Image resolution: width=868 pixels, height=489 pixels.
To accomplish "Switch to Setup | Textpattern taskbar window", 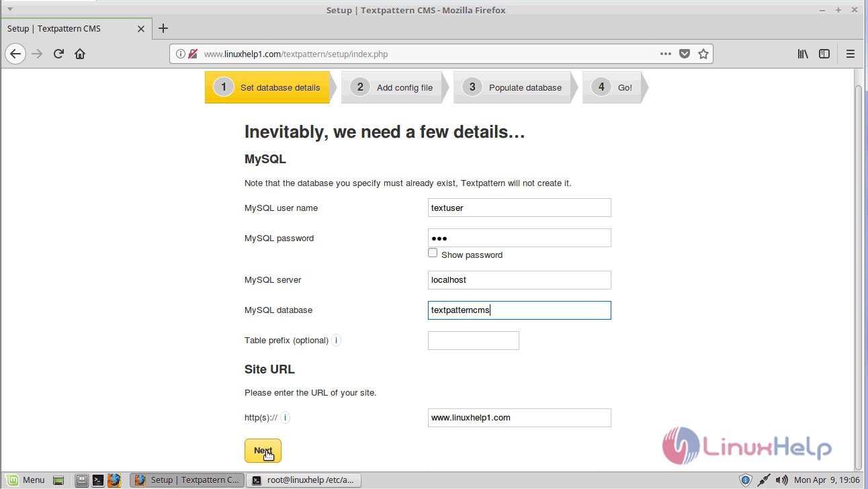I will pos(187,480).
